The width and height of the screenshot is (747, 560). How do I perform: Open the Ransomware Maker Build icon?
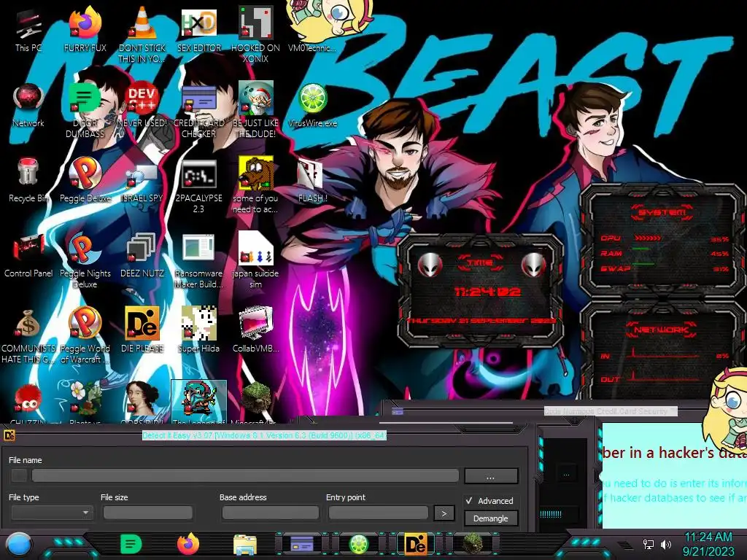point(198,260)
